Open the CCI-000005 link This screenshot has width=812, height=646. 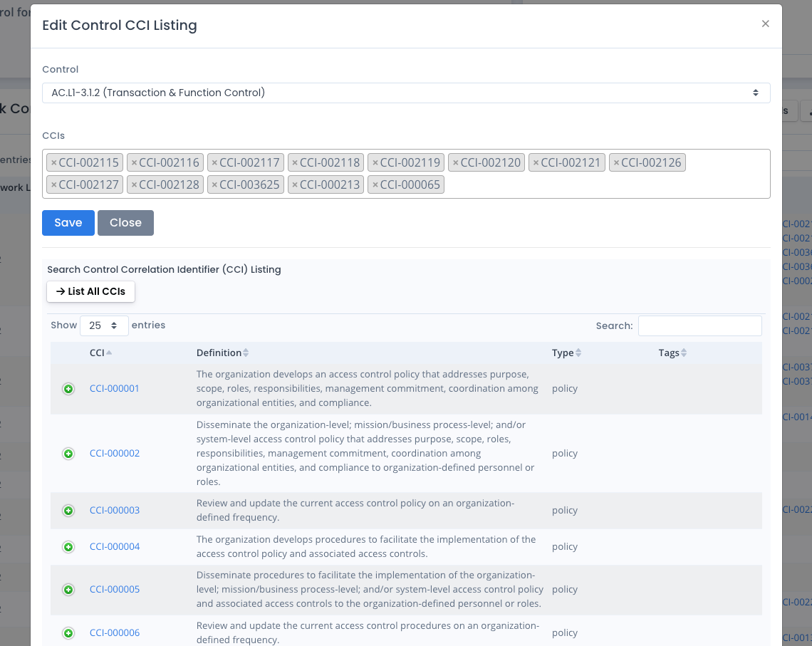115,590
